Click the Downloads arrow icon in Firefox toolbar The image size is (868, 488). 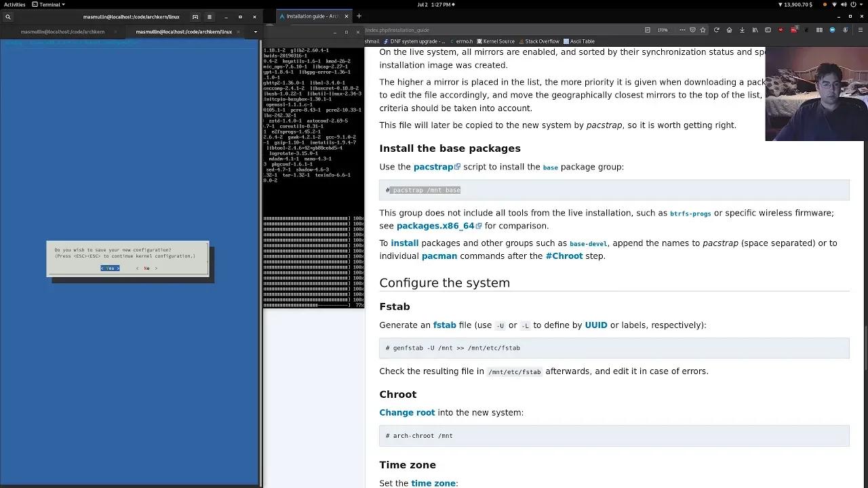click(x=742, y=30)
